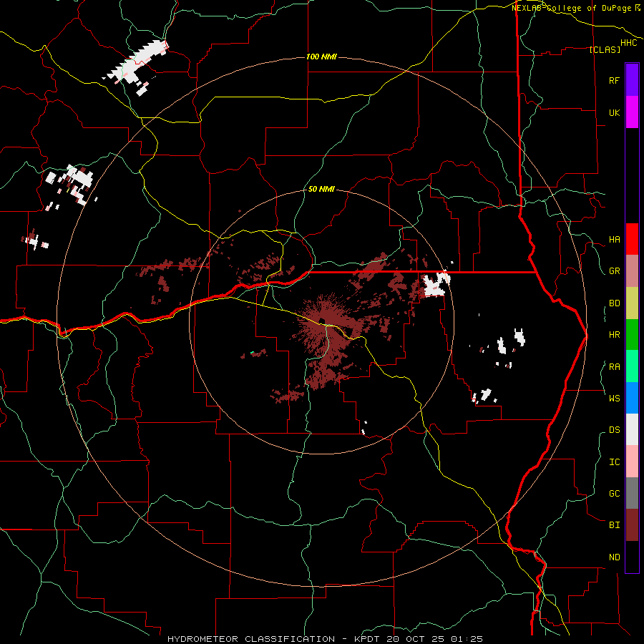Click the BI legend label
The image size is (644, 644).
point(614,525)
